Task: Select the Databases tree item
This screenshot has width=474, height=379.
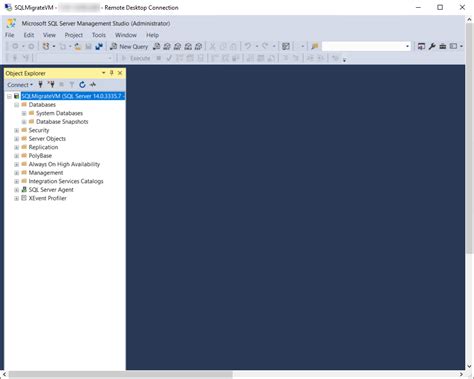Action: coord(42,105)
